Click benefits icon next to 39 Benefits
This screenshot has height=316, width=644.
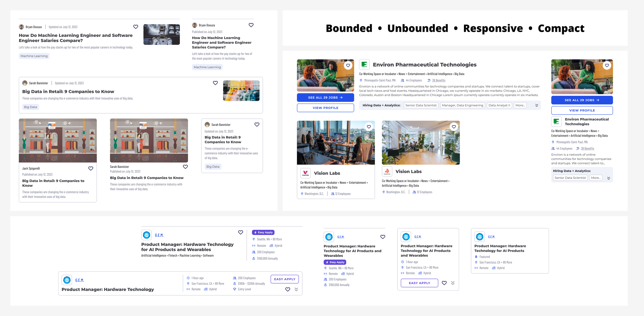click(429, 80)
